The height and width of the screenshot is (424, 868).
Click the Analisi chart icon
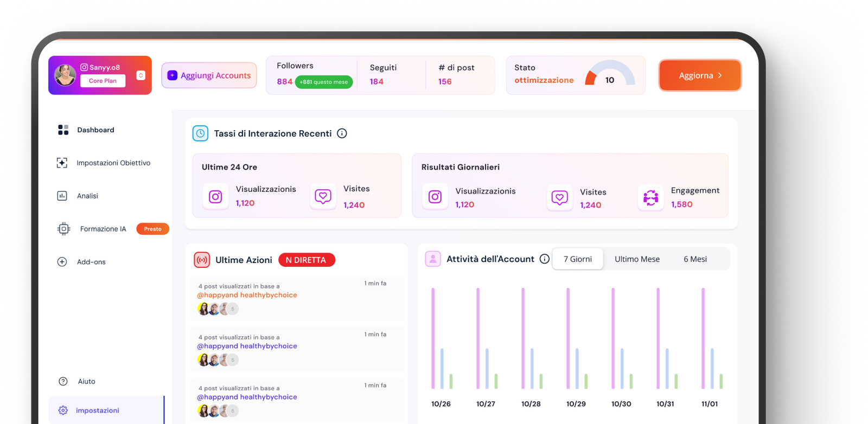(x=62, y=196)
